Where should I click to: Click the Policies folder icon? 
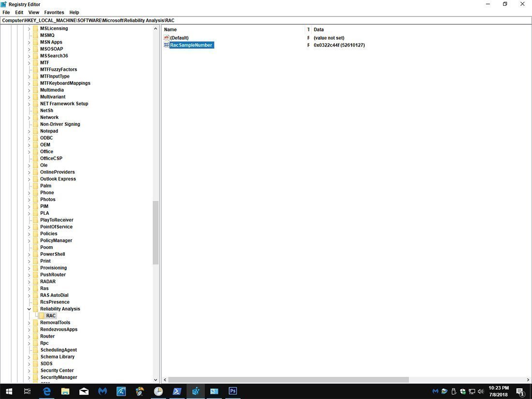tap(36, 234)
